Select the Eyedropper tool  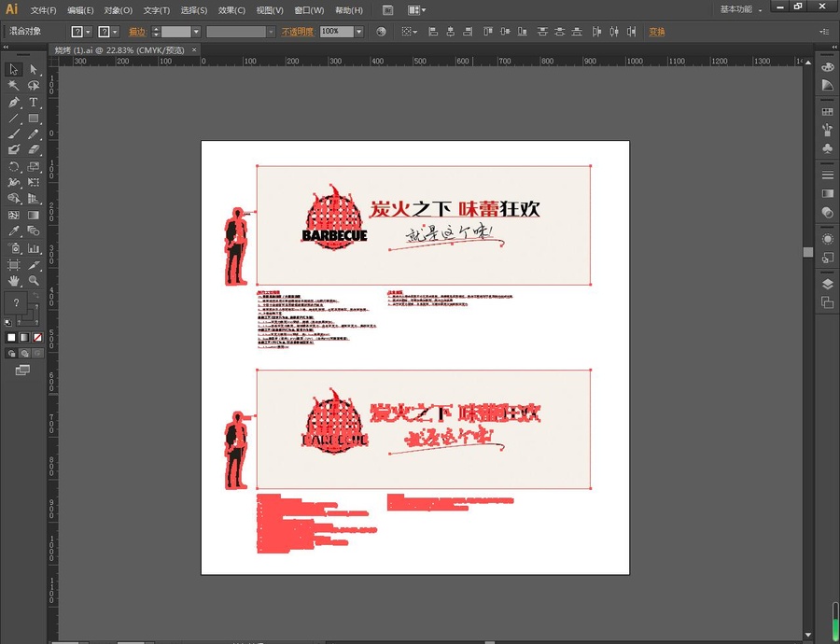pos(13,231)
